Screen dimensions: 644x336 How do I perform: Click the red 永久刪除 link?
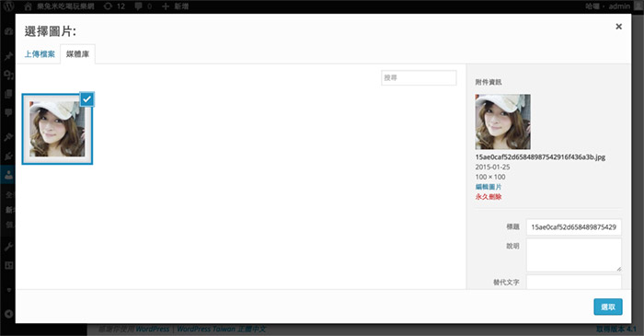489,197
